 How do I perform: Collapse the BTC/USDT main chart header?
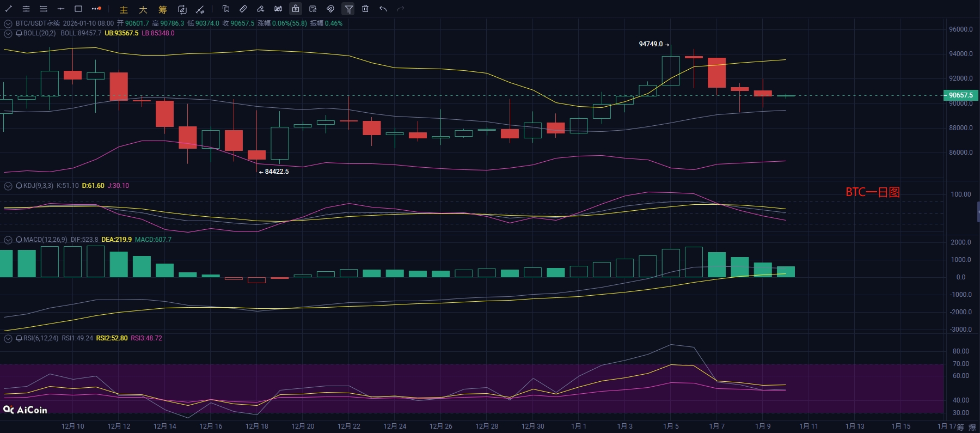(8, 23)
